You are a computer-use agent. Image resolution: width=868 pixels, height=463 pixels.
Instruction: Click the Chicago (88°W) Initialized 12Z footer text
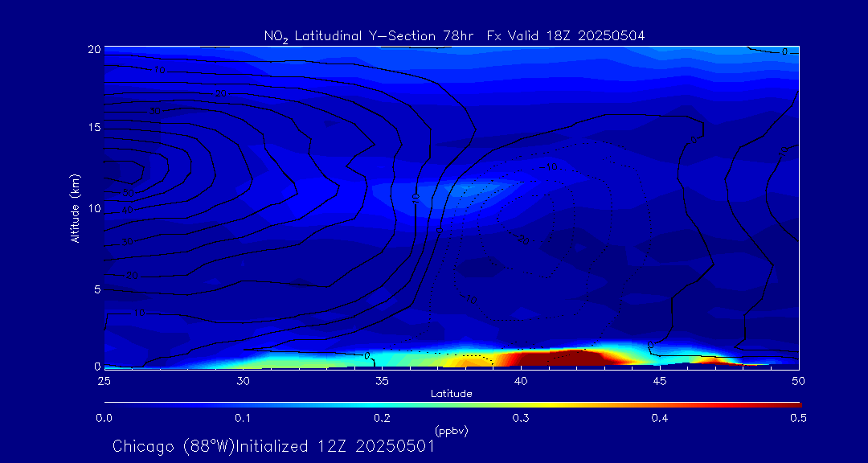point(273,446)
